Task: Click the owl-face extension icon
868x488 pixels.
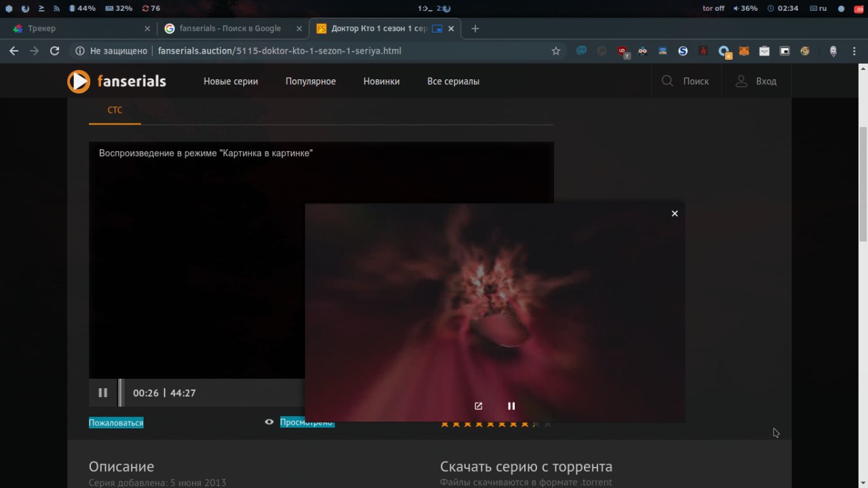Action: tap(642, 51)
